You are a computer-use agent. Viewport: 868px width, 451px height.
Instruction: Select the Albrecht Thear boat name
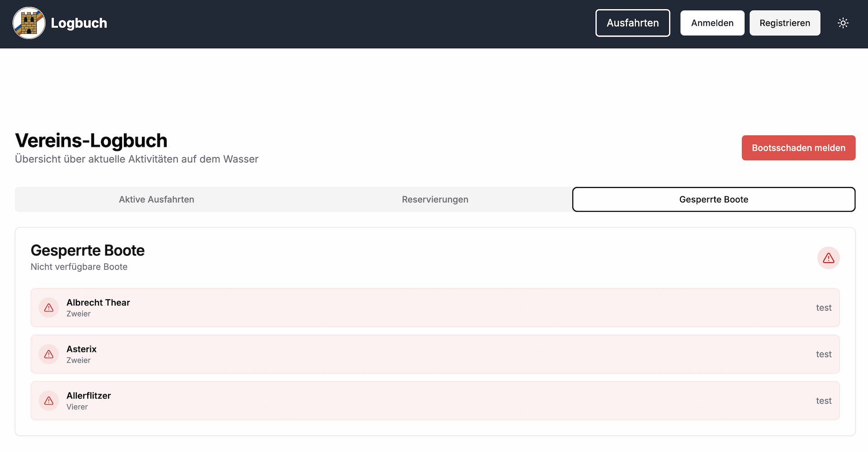[x=98, y=302]
